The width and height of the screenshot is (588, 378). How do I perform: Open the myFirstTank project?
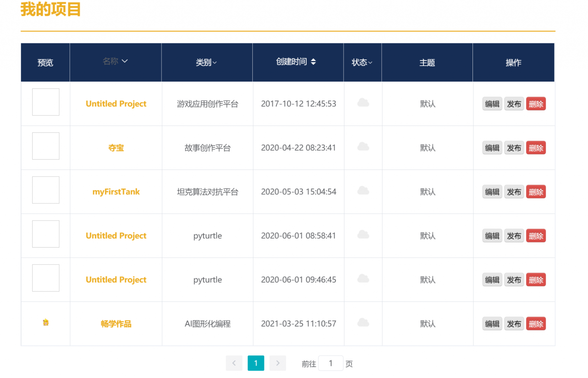tap(116, 192)
